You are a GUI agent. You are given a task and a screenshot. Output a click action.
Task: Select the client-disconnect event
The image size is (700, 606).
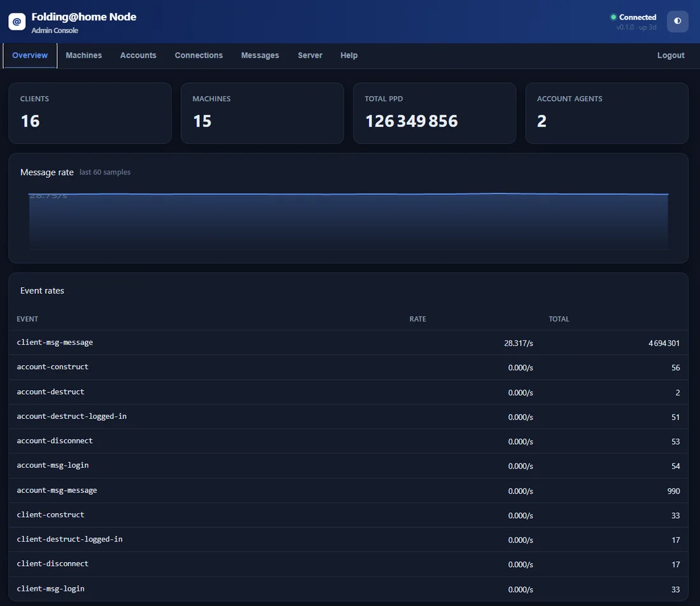tap(53, 563)
